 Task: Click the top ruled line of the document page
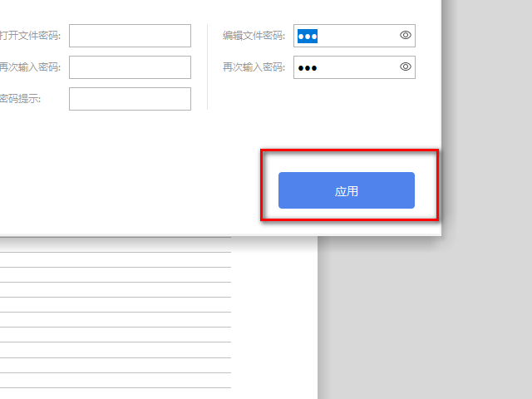point(116,252)
